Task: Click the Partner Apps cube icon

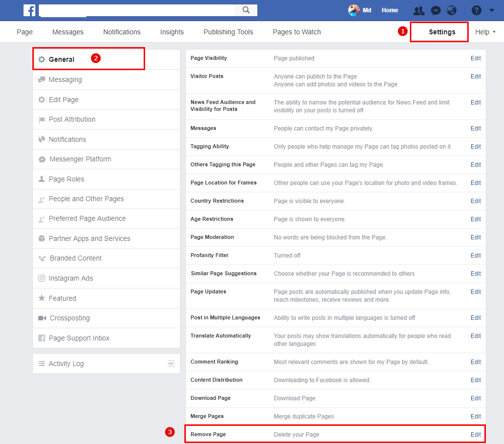Action: [x=42, y=238]
